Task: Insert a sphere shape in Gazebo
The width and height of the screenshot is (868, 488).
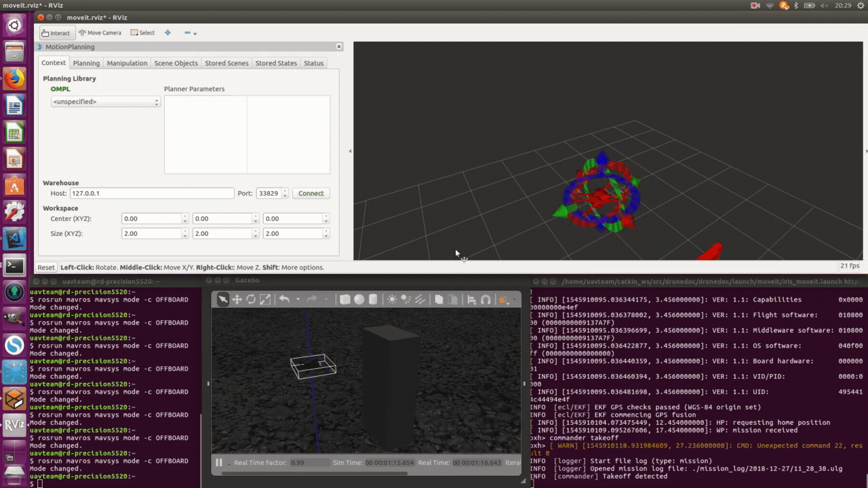Action: (359, 299)
